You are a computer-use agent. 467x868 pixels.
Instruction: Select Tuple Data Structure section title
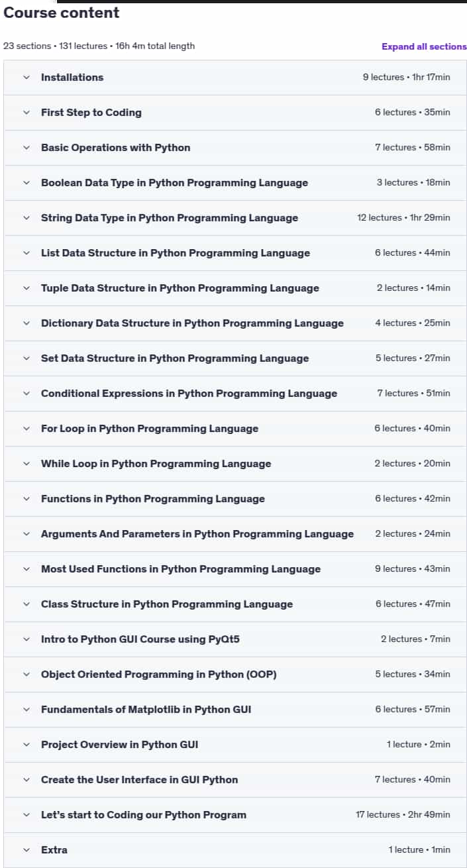click(x=180, y=288)
